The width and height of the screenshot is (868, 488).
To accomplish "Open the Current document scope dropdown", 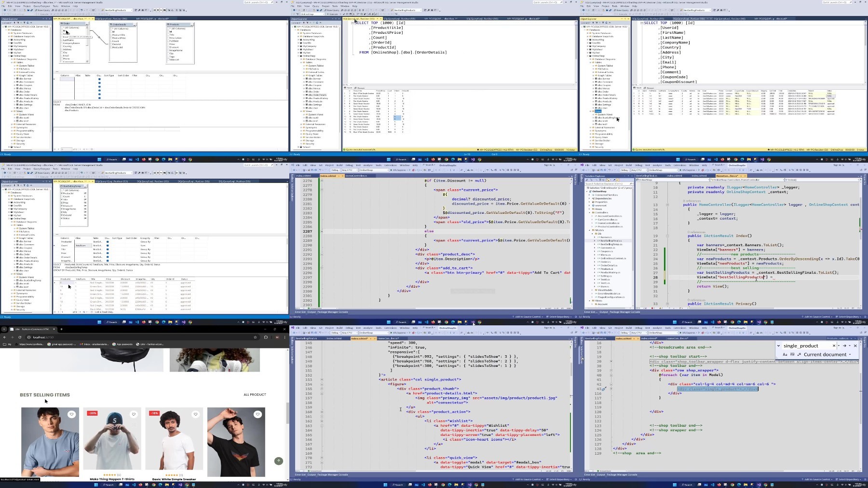I will click(827, 354).
